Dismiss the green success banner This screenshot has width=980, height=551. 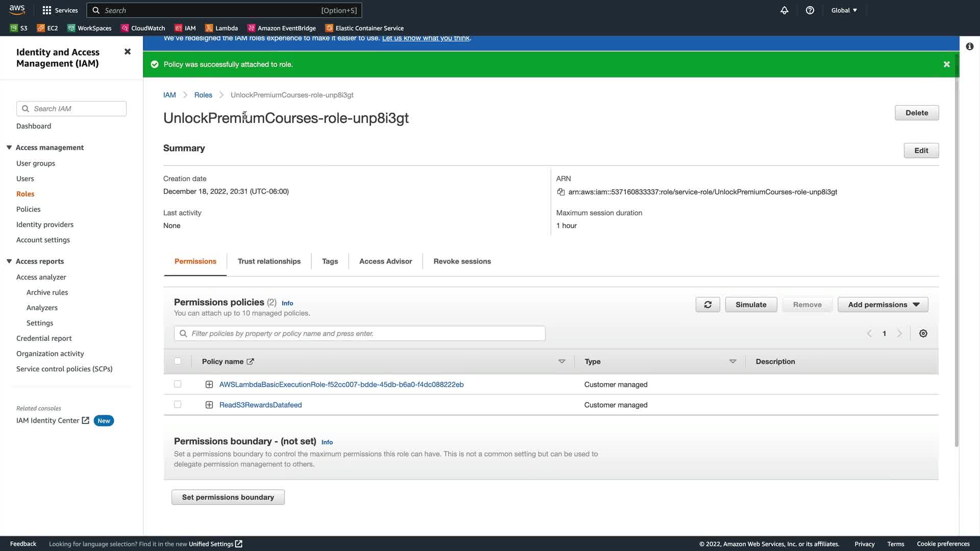(946, 64)
